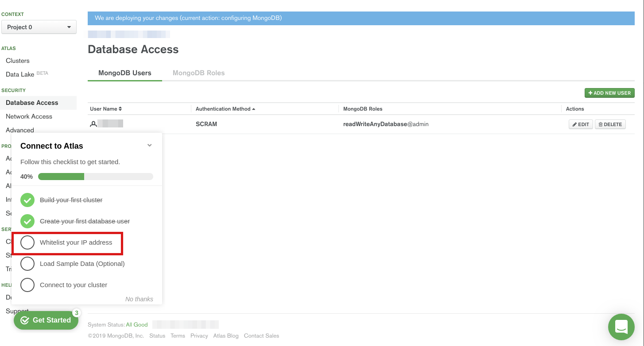Click the sort arrow on Authentication Method column
This screenshot has height=346, width=644.
pos(255,109)
